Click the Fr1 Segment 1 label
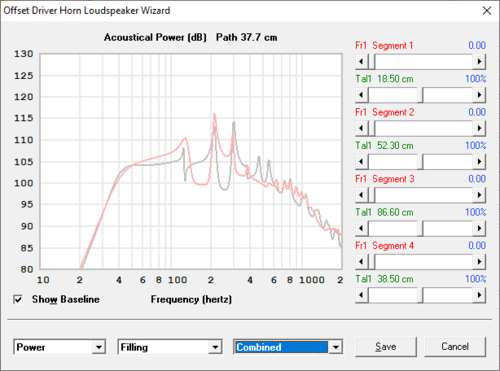Viewport: 500px width, 371px height. click(x=384, y=46)
